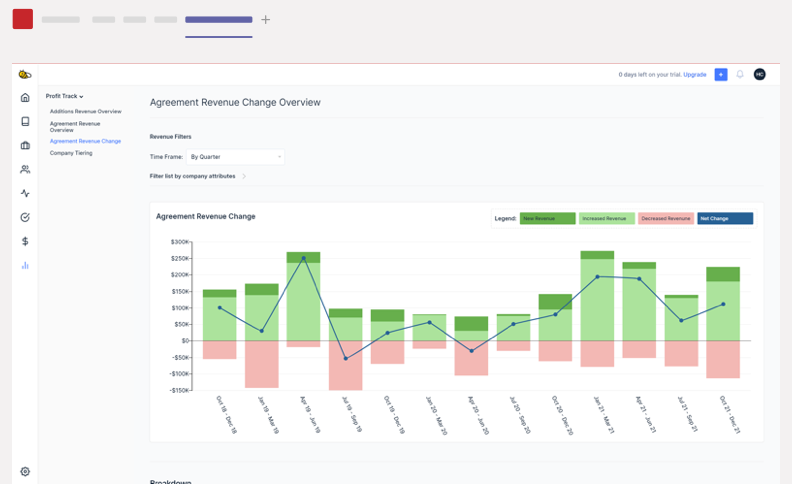Click the Apr 19 - Jun 19 bar
The width and height of the screenshot is (792, 484).
[x=303, y=302]
